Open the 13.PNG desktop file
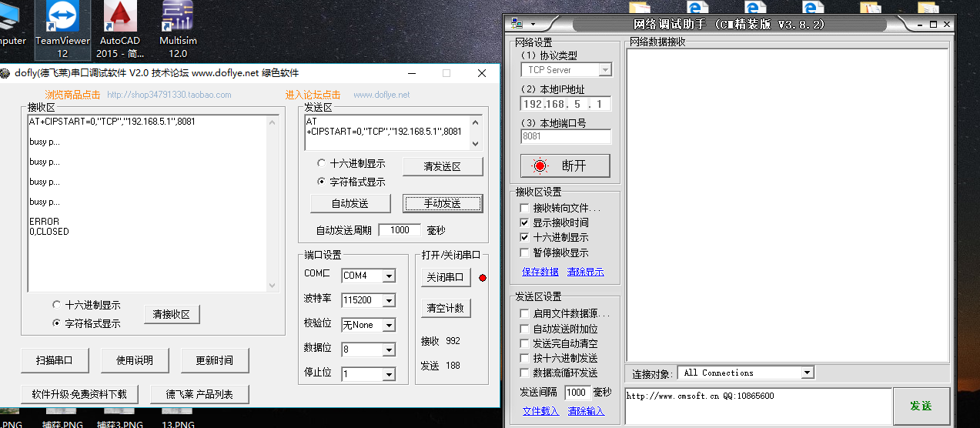The image size is (980, 428). pyautogui.click(x=178, y=423)
